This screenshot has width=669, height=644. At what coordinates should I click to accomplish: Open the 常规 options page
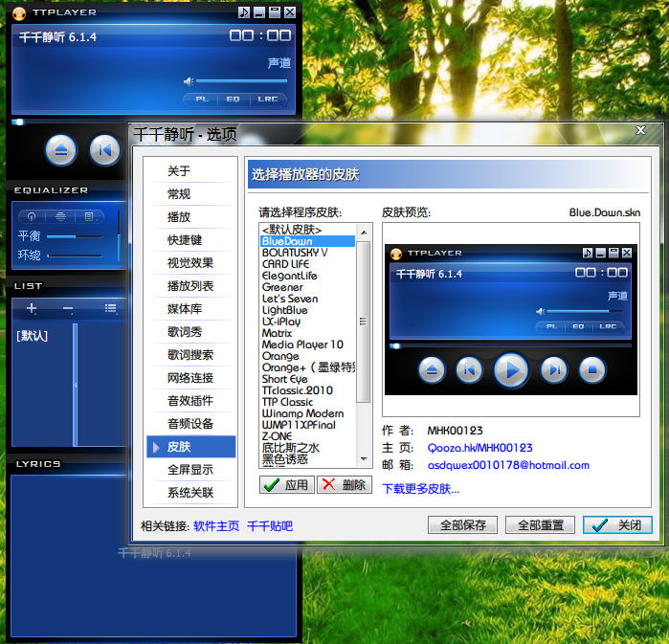[191, 194]
